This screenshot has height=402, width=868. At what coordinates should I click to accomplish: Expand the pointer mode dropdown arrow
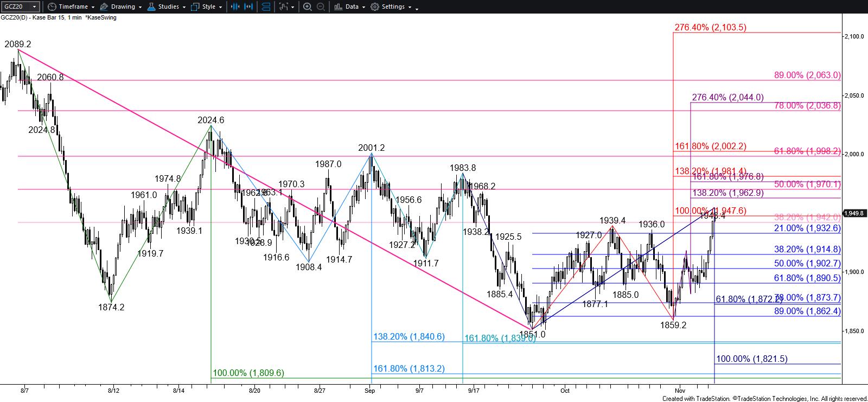(x=293, y=7)
